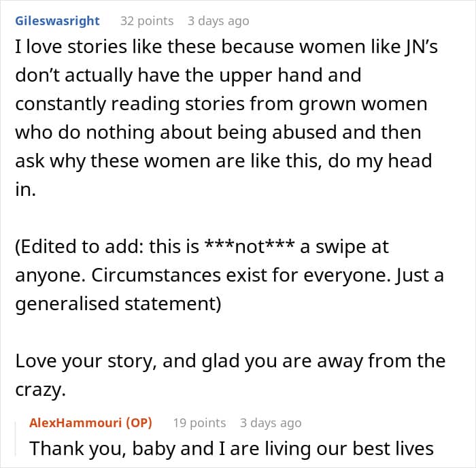
Task: Open the AlexHammouri username link
Action: click(75, 422)
